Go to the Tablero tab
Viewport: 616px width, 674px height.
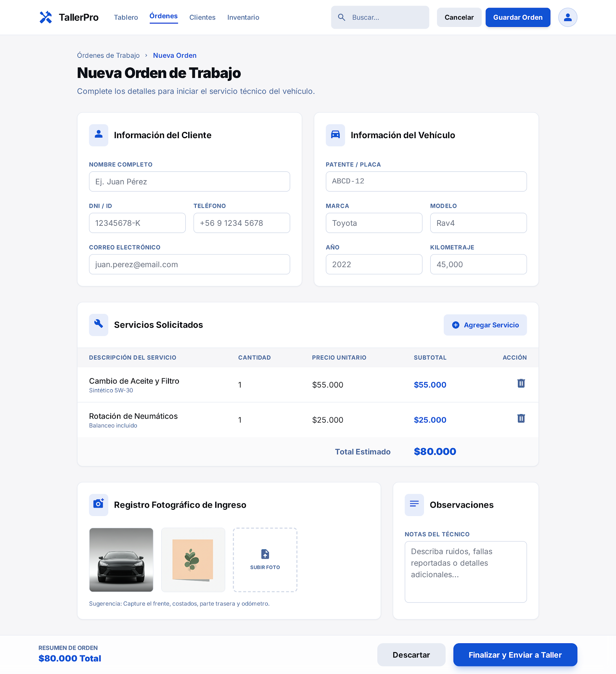[126, 17]
